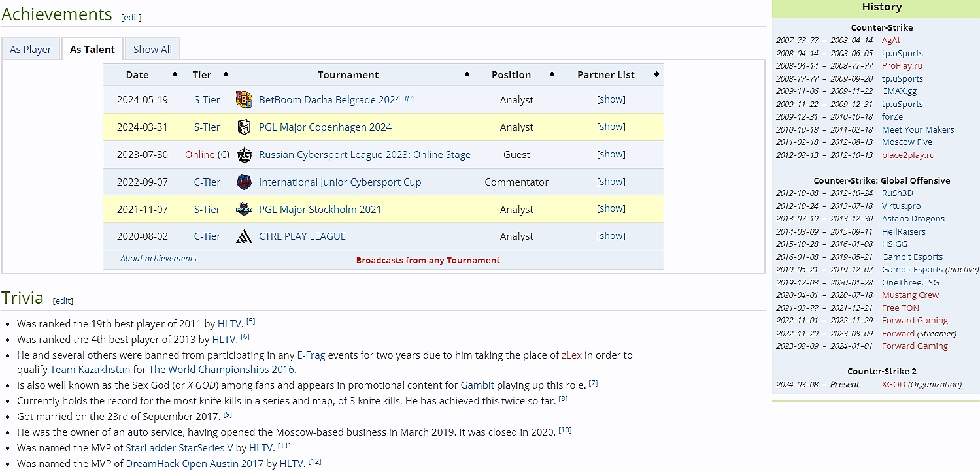Open OneThree.TSG team link
This screenshot has height=471, width=980.
pyautogui.click(x=911, y=283)
